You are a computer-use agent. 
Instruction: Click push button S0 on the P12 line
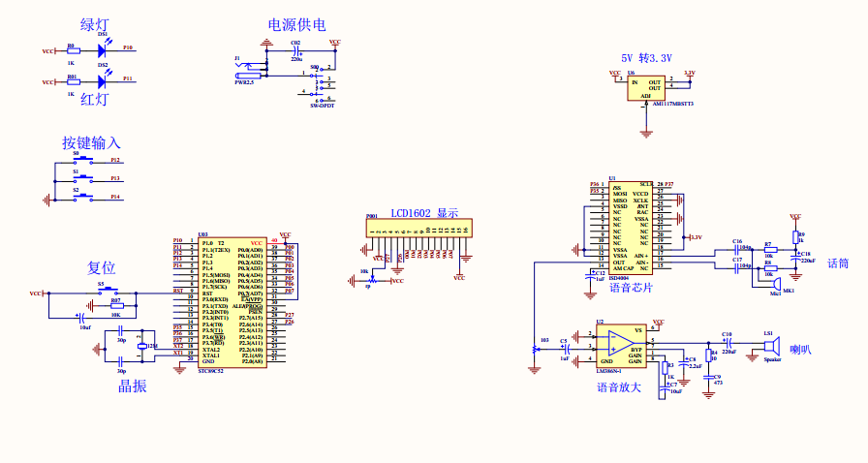click(83, 161)
